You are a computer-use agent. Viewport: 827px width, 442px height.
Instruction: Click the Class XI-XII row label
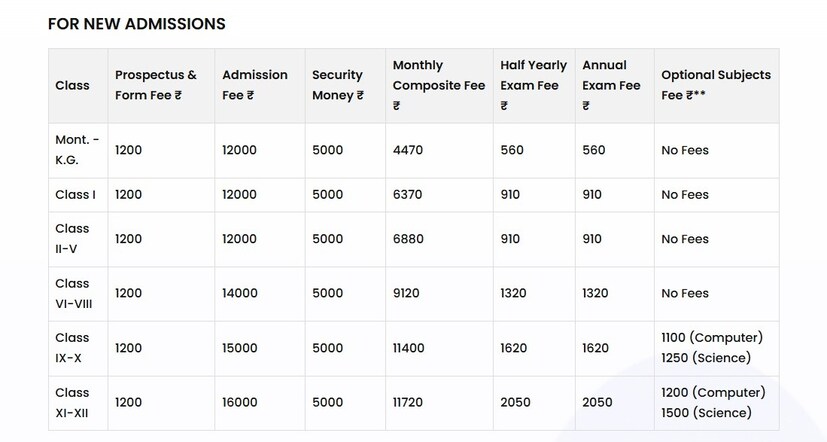point(74,403)
